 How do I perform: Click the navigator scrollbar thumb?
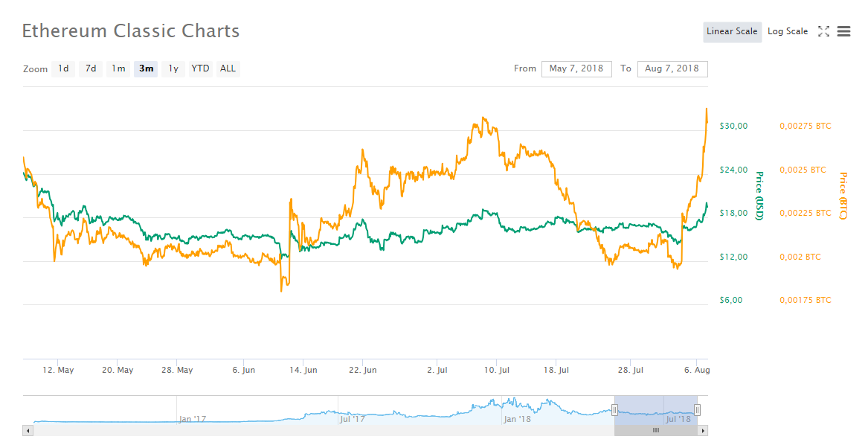tap(656, 430)
